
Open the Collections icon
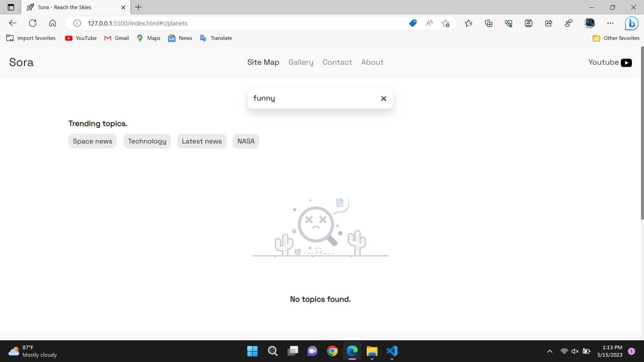pyautogui.click(x=488, y=23)
